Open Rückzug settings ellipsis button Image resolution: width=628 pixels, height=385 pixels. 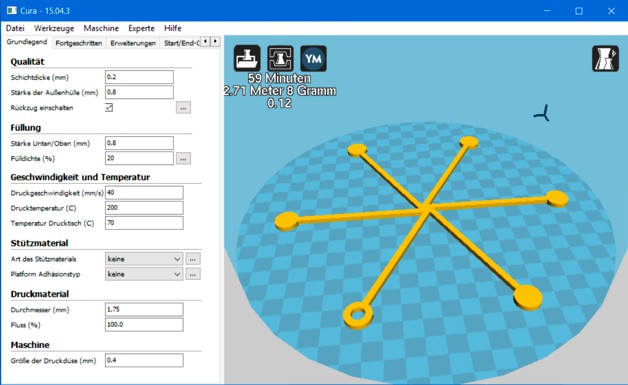pyautogui.click(x=183, y=108)
